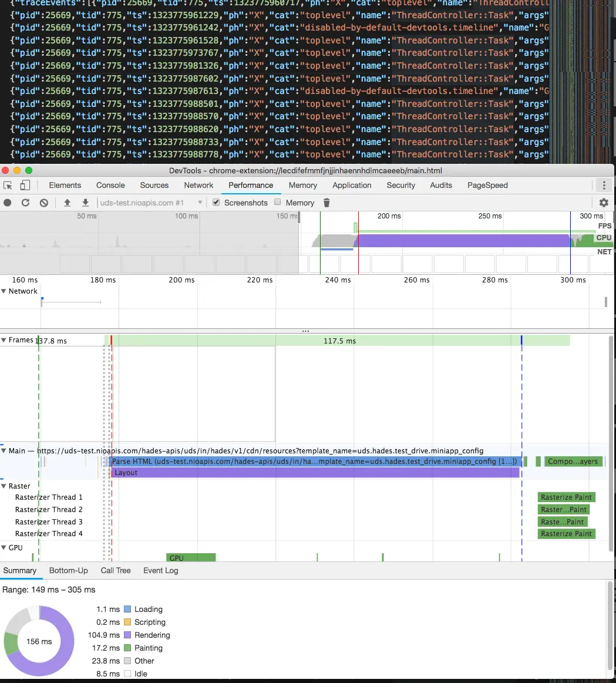The width and height of the screenshot is (616, 683).
Task: Collapse the Network track
Action: pos(4,291)
